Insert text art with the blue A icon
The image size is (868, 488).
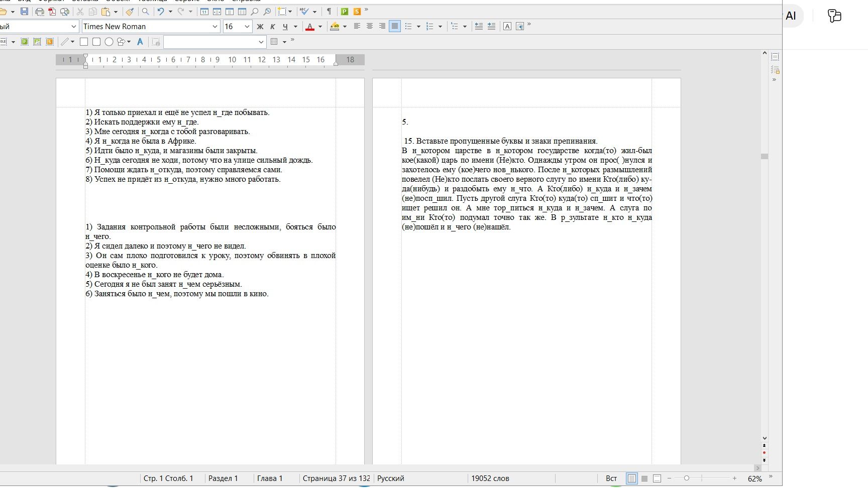(140, 42)
